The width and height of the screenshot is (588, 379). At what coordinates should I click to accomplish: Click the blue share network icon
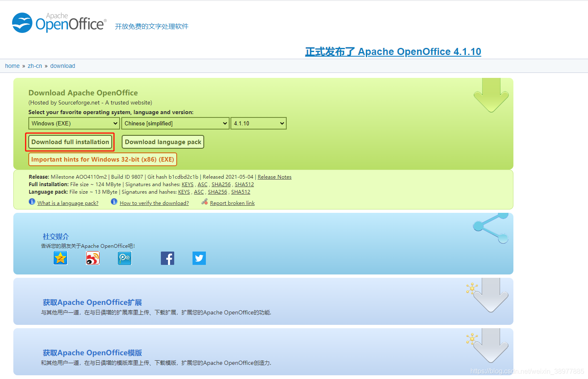click(491, 228)
